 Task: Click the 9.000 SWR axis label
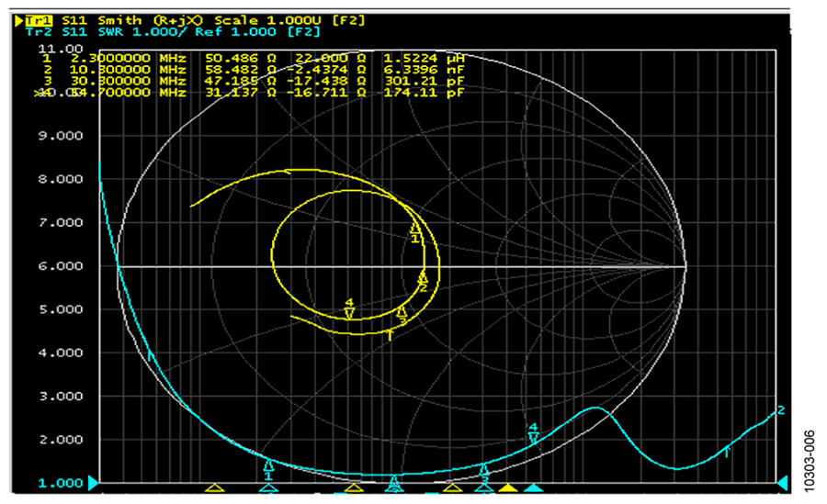(x=60, y=136)
